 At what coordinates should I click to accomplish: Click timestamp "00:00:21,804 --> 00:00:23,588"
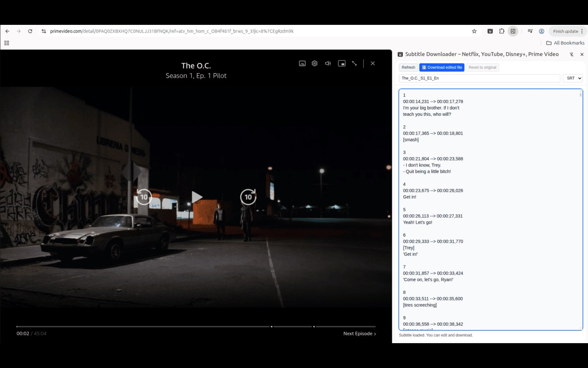point(433,159)
